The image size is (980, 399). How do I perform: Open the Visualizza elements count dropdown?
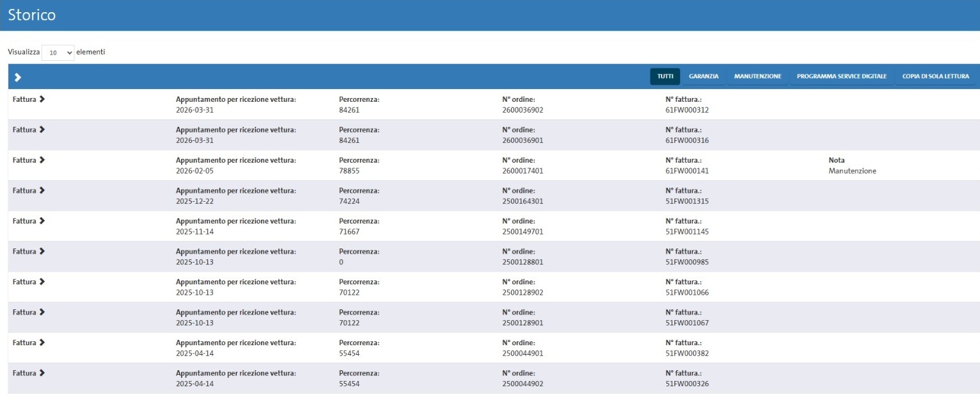point(58,53)
